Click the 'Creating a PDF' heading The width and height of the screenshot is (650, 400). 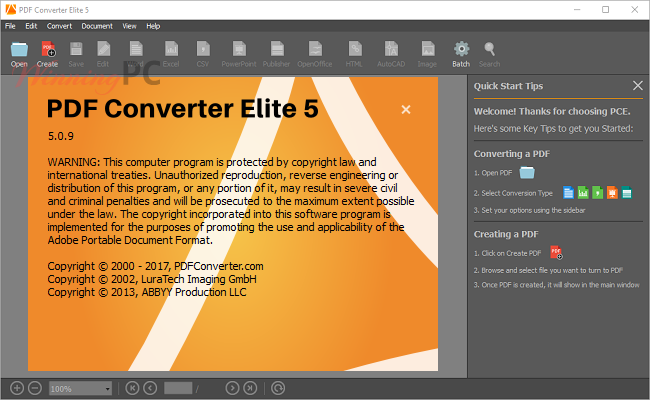coord(506,234)
